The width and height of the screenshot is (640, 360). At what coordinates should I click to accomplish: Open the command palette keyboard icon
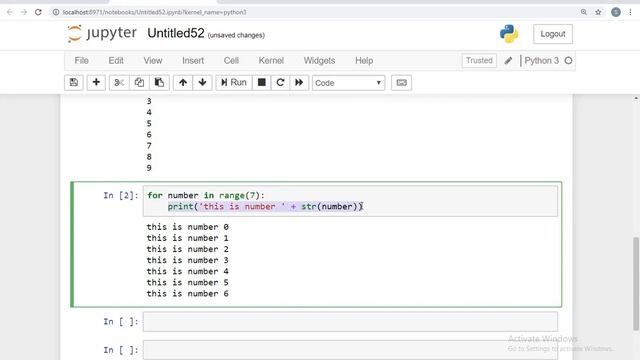pyautogui.click(x=402, y=82)
